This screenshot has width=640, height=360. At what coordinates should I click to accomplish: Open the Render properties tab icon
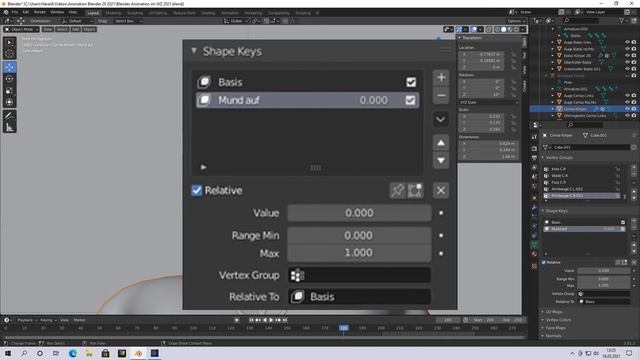click(534, 148)
